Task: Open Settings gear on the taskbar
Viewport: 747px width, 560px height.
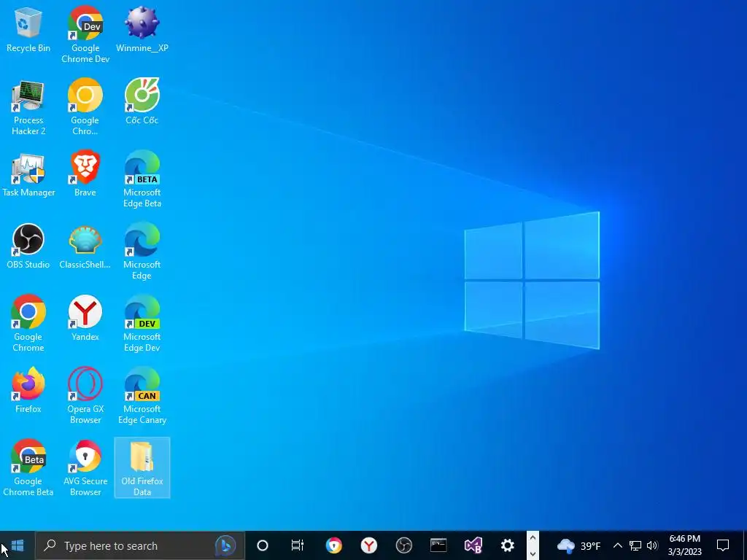Action: pyautogui.click(x=508, y=545)
